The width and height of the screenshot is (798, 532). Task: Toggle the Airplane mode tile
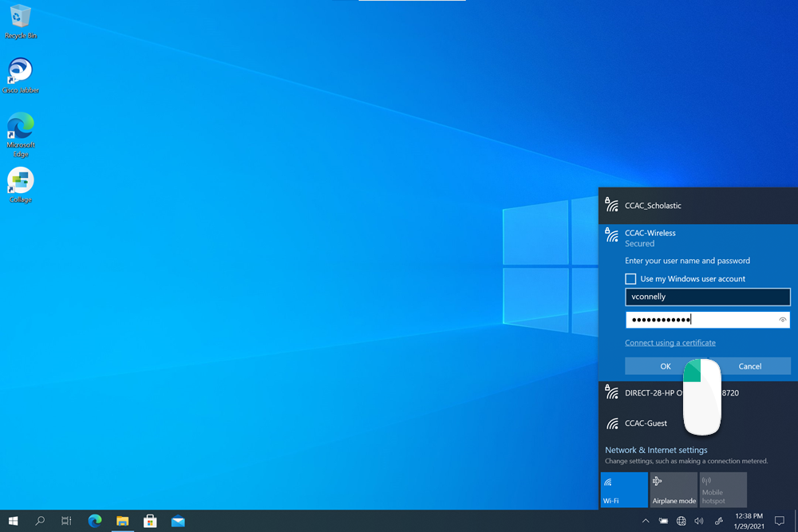[x=674, y=490]
